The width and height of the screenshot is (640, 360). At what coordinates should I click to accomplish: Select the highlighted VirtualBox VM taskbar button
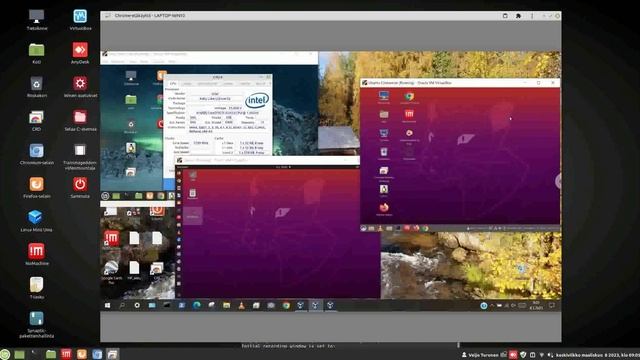[x=316, y=305]
